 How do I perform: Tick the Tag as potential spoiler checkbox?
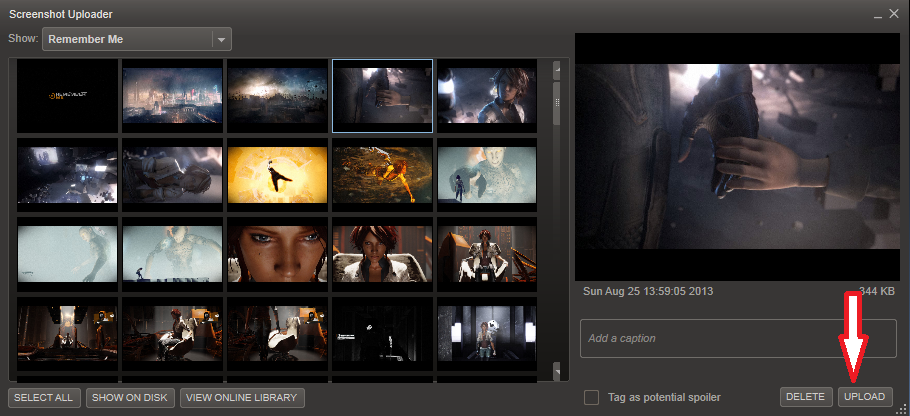[591, 397]
